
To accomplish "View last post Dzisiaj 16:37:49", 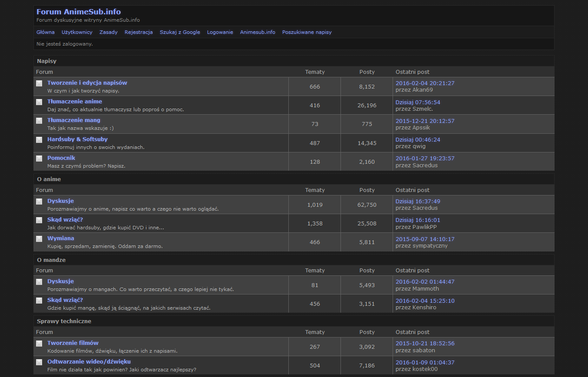I will tap(418, 202).
